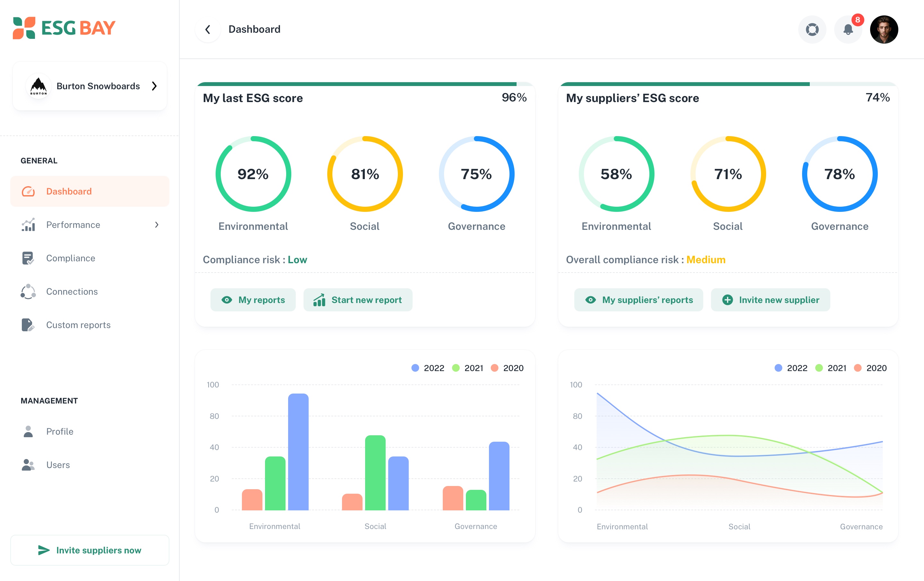Click the green Social 2021 bar
This screenshot has width=924, height=581.
(x=375, y=473)
